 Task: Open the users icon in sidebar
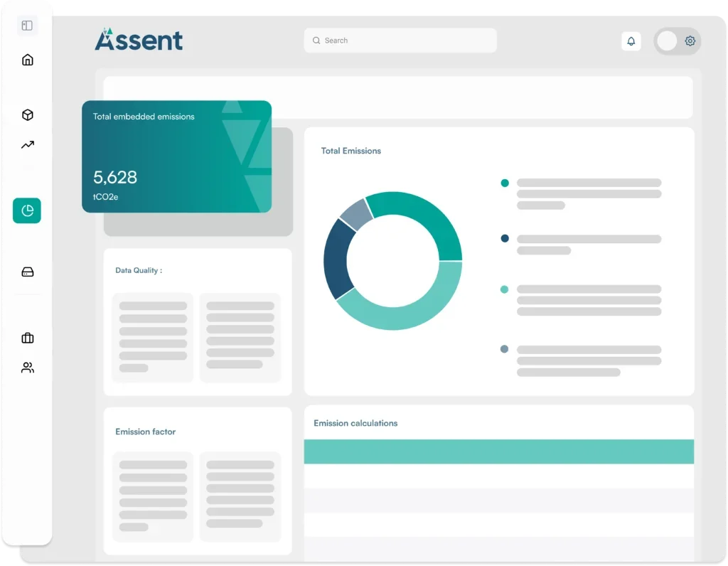(x=27, y=368)
